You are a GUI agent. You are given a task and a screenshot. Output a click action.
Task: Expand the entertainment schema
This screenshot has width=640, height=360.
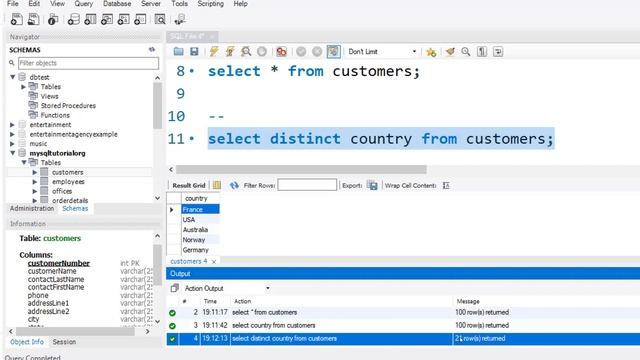(x=12, y=124)
